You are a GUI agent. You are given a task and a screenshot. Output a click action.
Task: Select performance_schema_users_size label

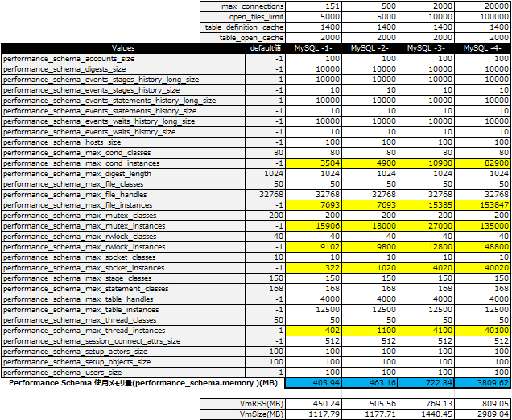(x=123, y=372)
